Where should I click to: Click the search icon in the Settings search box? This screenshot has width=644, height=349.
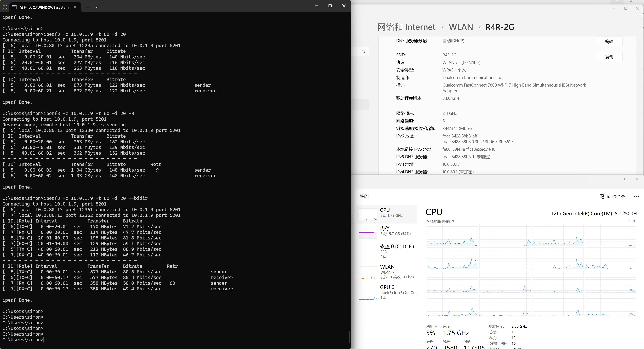click(363, 51)
